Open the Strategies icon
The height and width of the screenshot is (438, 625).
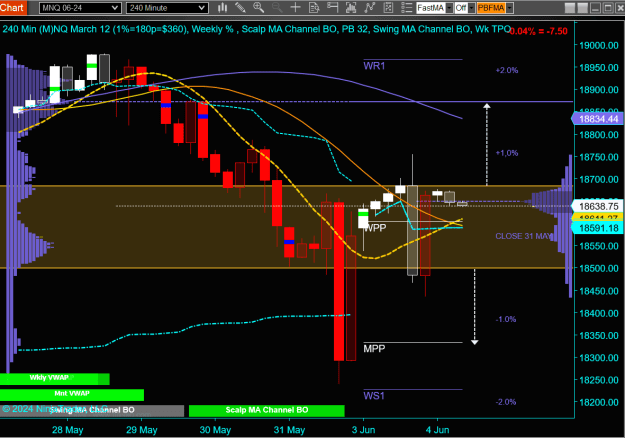[388, 8]
